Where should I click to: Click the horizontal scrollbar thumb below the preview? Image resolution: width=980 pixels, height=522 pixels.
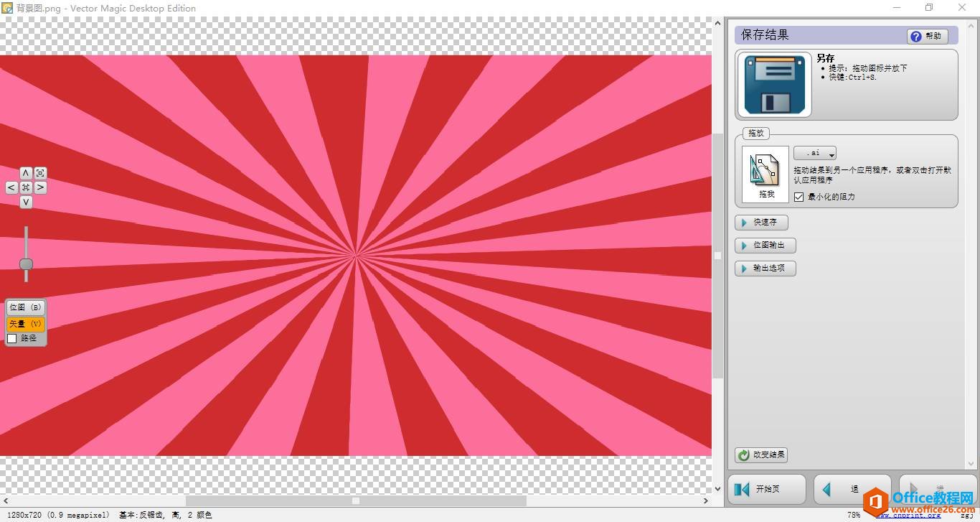click(356, 501)
